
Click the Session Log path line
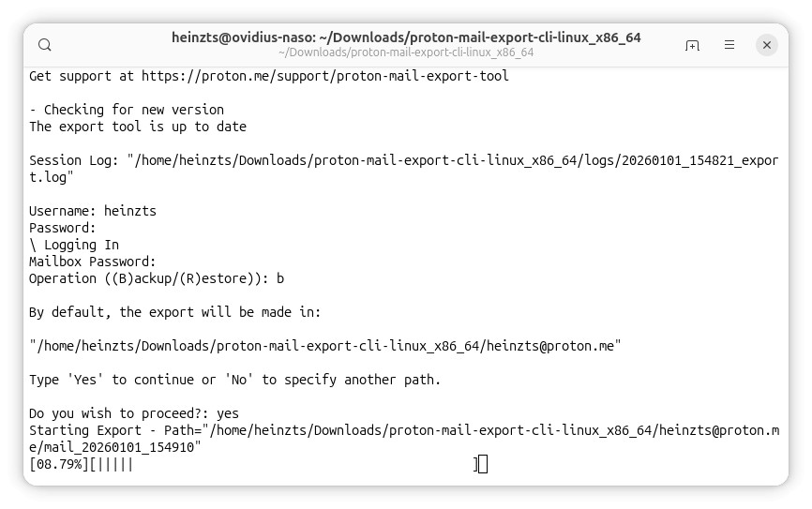click(x=404, y=169)
